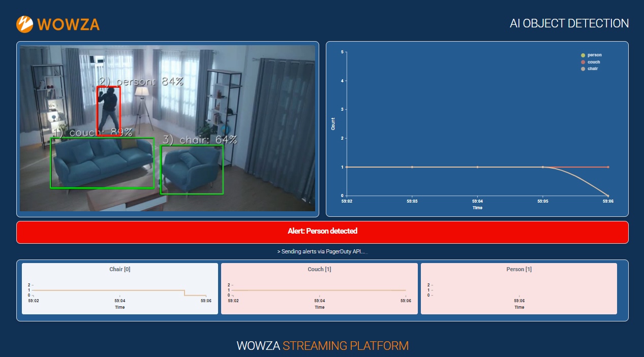Viewport: 644px width, 357px height.
Task: Open the Couch [1] card title
Action: [319, 269]
